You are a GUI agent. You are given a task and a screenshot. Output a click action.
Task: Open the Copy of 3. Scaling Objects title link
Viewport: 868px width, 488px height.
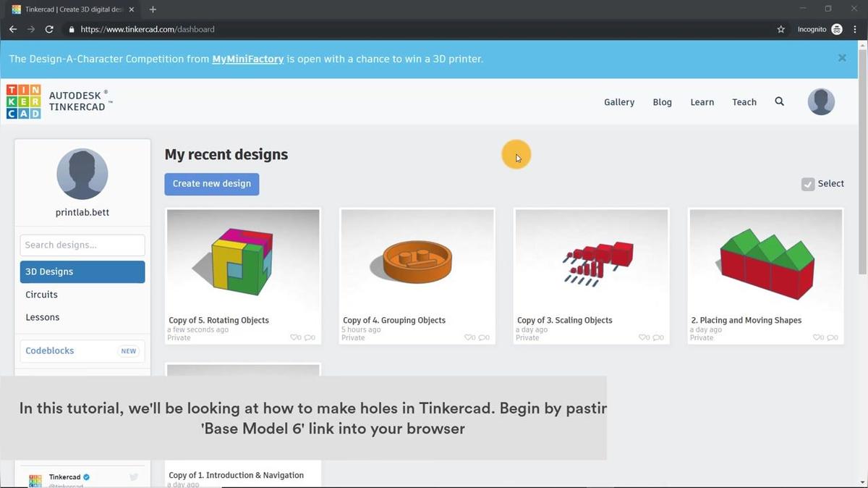point(565,320)
